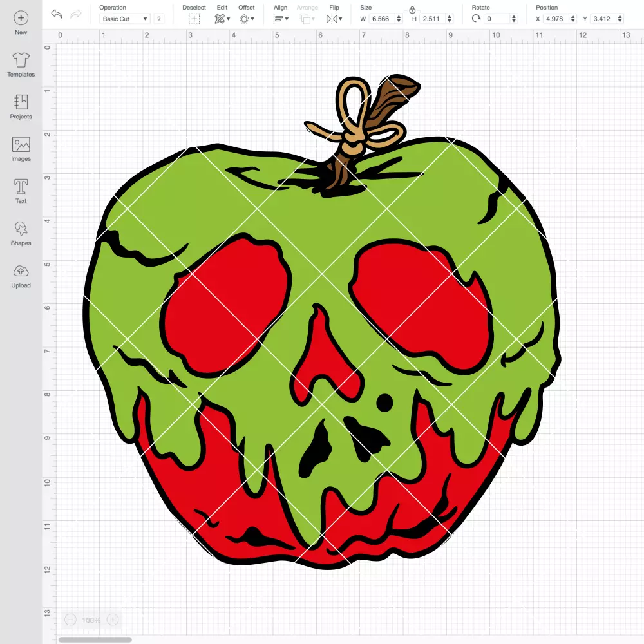Expand the Edit dropdown menu
The image size is (644, 644).
[222, 19]
